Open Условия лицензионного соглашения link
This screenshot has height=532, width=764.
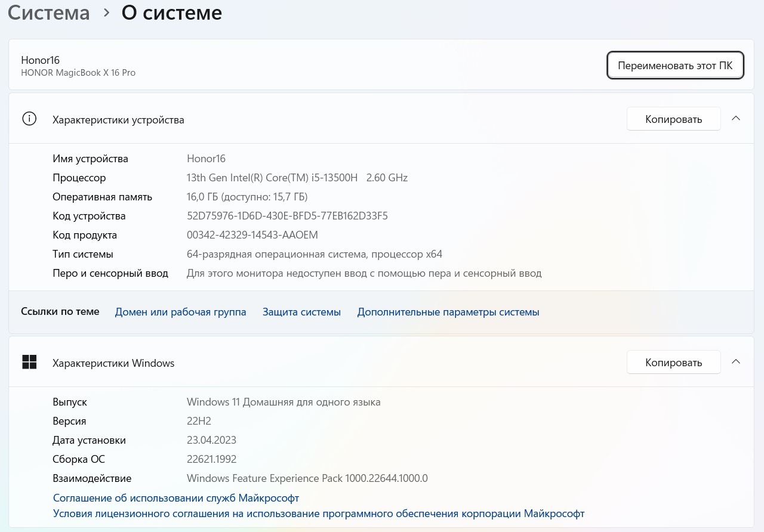(318, 514)
